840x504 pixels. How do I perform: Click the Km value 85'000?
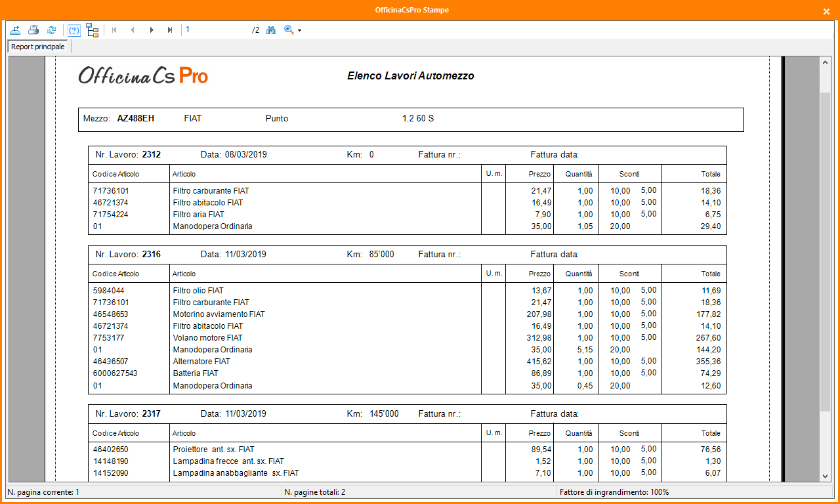tap(381, 255)
